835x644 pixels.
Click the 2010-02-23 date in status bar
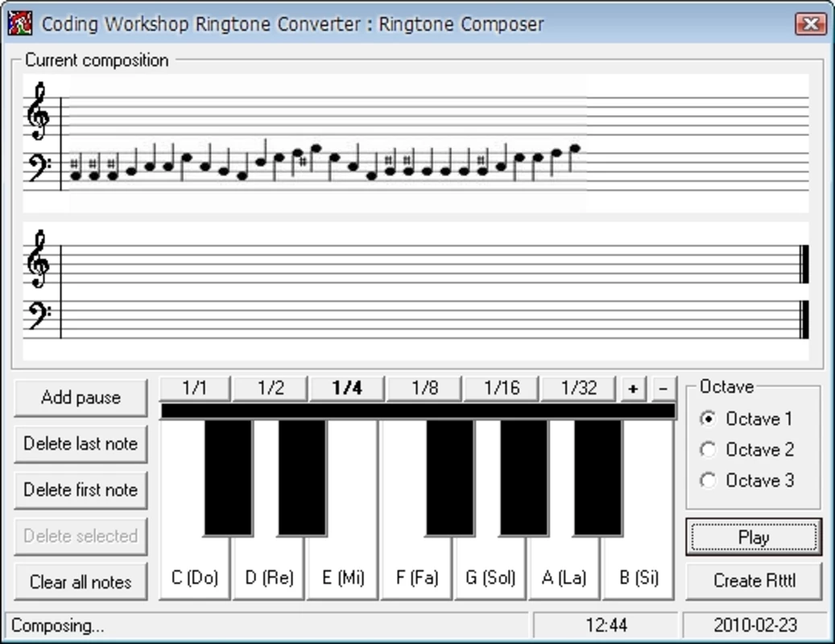[755, 625]
